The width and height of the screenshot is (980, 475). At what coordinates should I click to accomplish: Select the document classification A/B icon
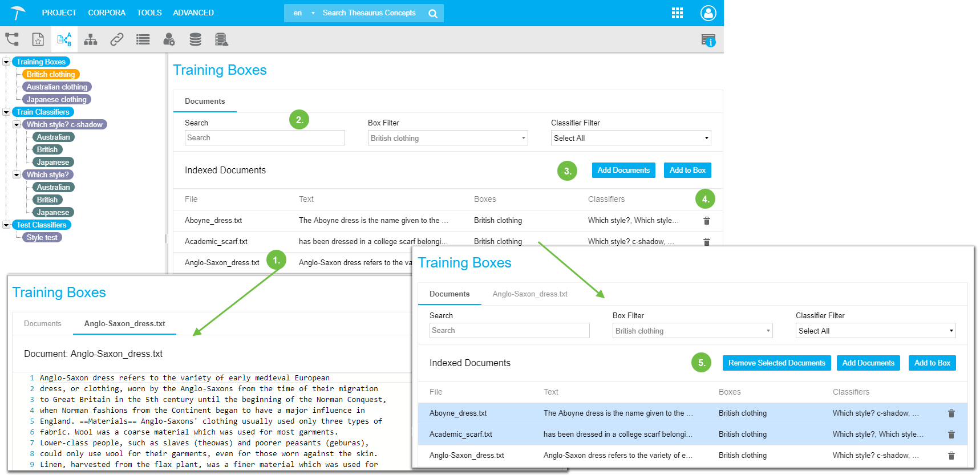pyautogui.click(x=64, y=39)
